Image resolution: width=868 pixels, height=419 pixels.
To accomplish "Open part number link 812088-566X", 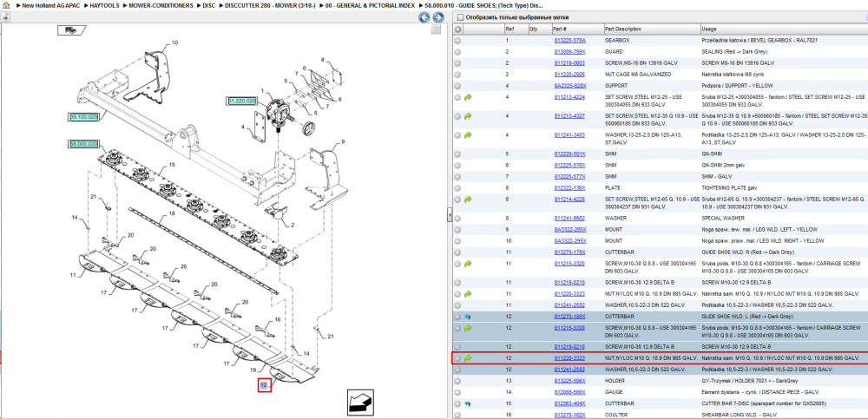I will (x=569, y=392).
